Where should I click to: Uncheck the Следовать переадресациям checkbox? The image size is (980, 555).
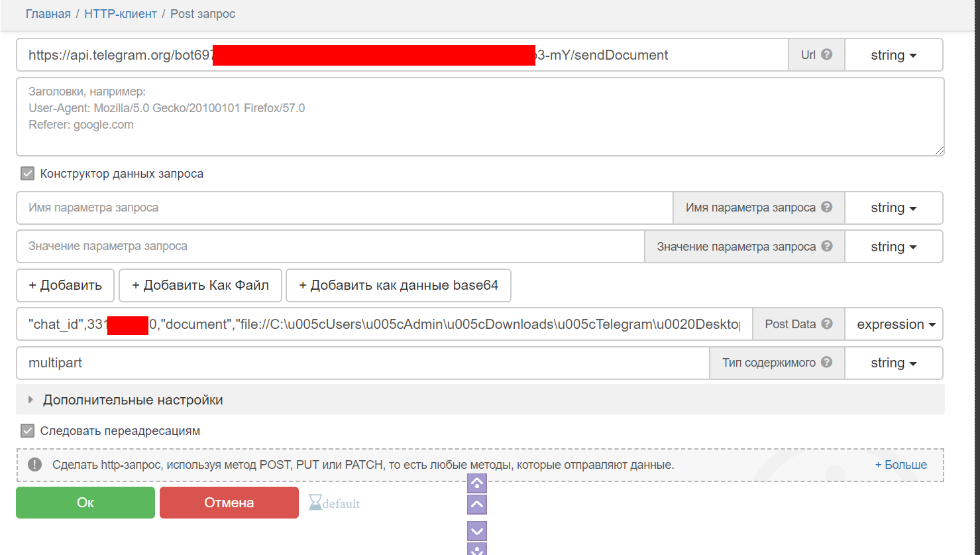pyautogui.click(x=28, y=431)
